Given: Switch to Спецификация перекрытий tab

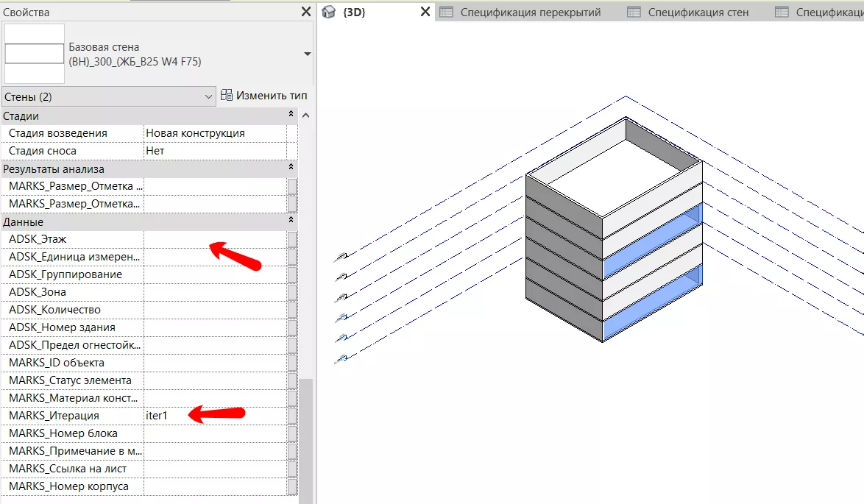Looking at the screenshot, I should click(x=530, y=12).
